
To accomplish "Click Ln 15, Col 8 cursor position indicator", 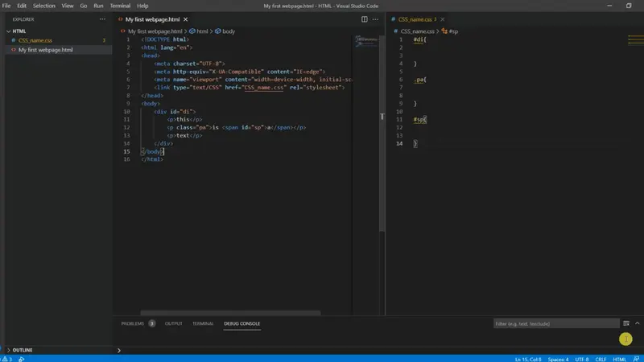I will 528,359.
